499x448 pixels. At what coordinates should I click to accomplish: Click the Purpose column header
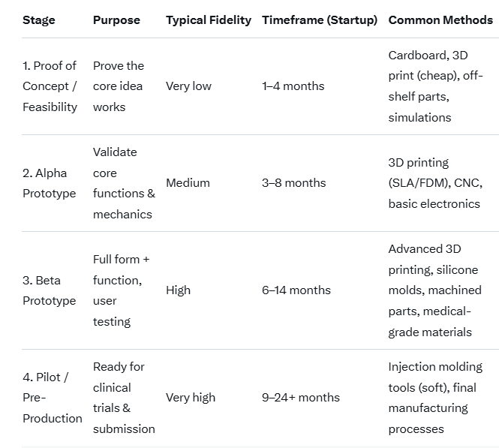[x=116, y=20]
